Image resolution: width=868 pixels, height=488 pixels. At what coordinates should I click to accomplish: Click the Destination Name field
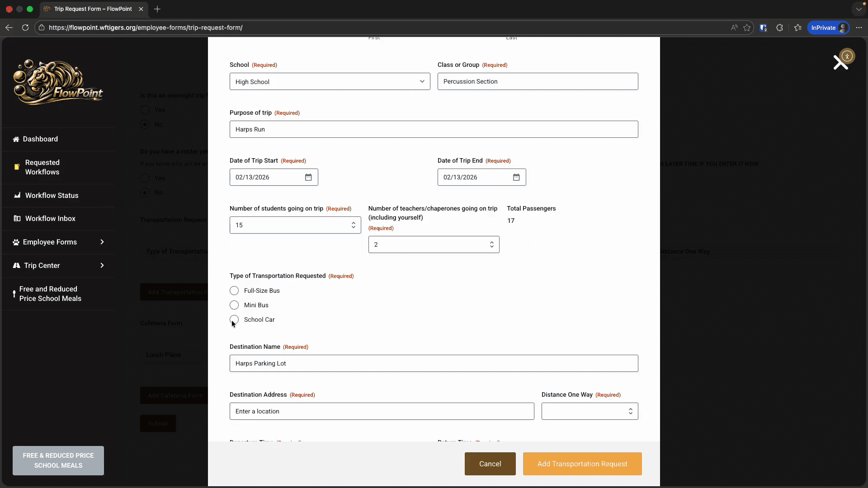pyautogui.click(x=434, y=363)
